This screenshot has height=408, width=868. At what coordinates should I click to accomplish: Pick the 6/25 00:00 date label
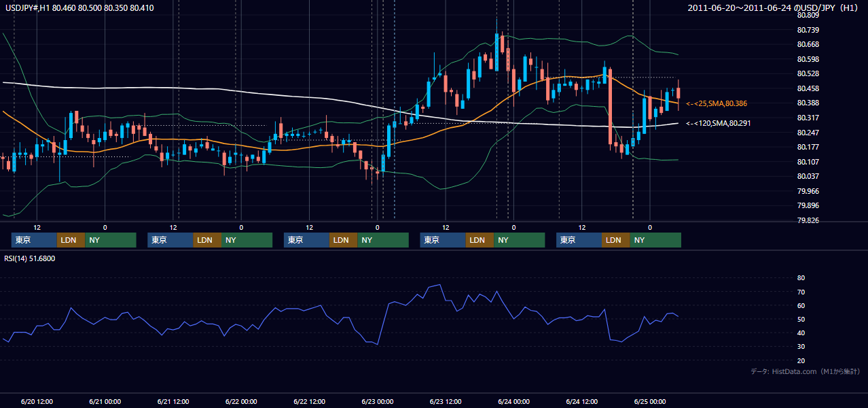click(649, 401)
